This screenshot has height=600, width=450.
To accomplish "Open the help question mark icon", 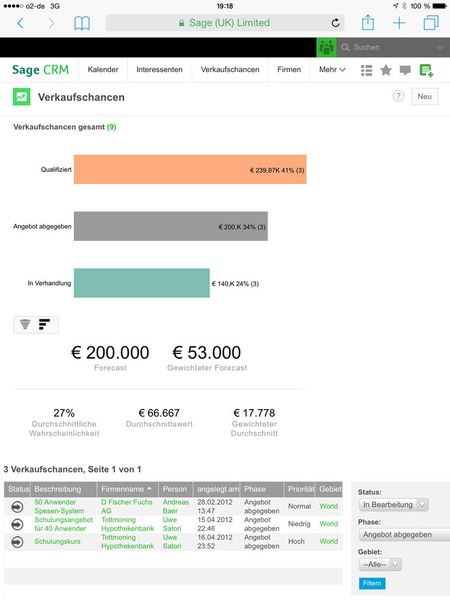I will pyautogui.click(x=398, y=96).
